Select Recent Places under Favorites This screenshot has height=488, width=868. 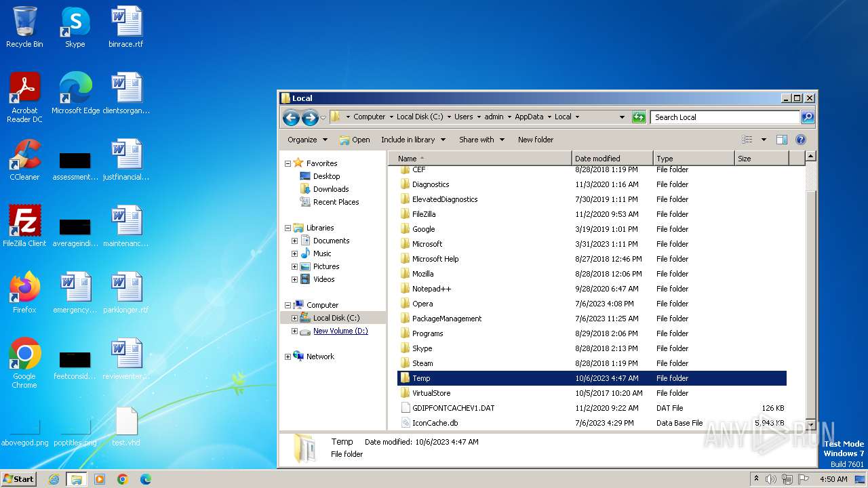[x=336, y=202]
